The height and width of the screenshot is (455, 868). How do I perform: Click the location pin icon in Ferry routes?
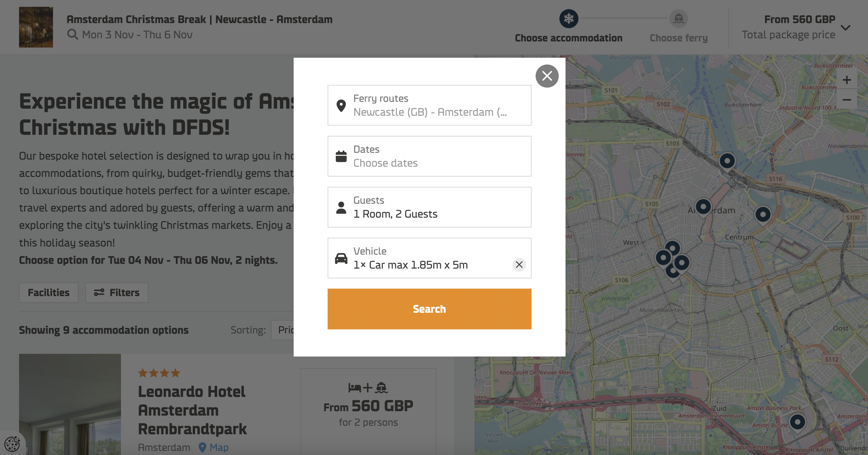pos(341,106)
